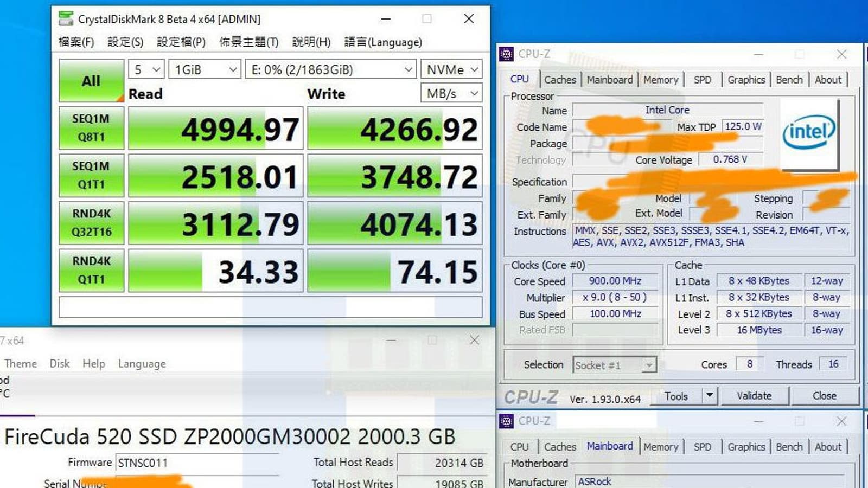Select the Threads value 16

[833, 364]
